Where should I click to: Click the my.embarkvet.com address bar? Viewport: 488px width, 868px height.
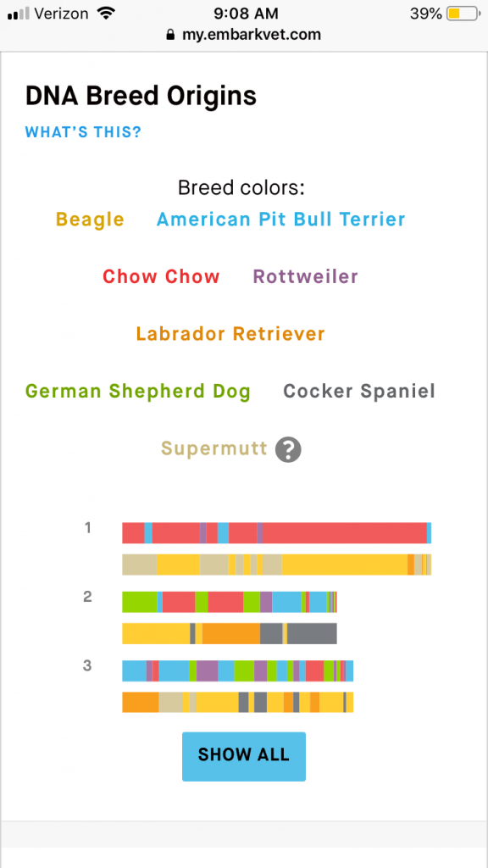pyautogui.click(x=243, y=34)
